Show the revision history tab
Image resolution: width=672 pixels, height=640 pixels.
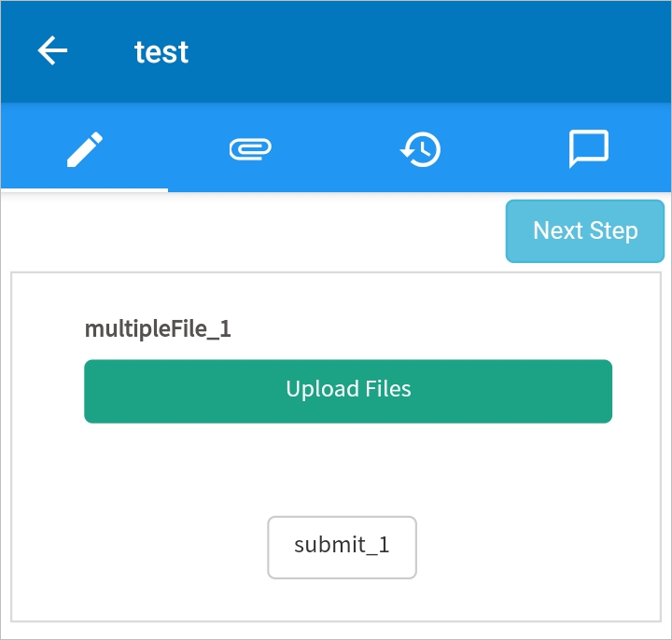pyautogui.click(x=420, y=148)
